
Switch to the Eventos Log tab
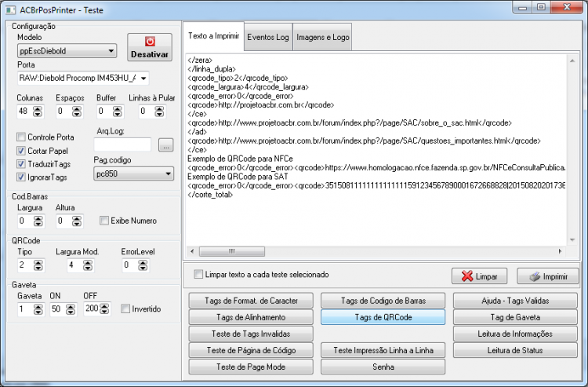(x=268, y=37)
